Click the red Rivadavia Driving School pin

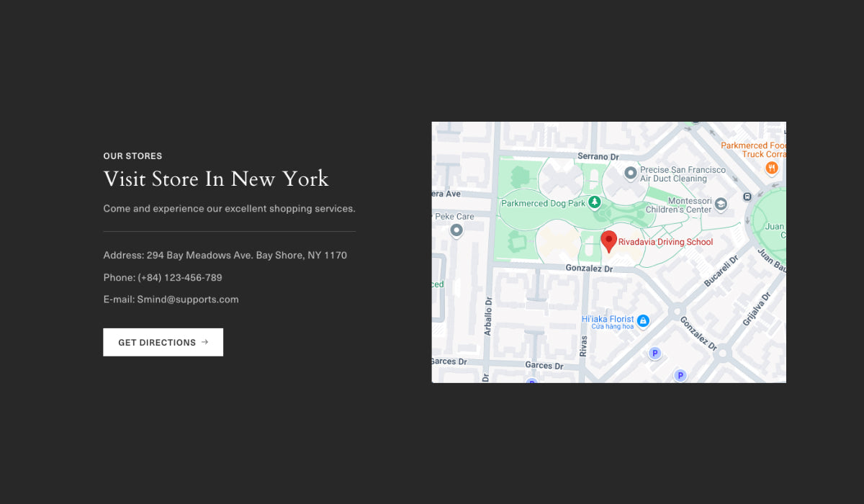coord(608,240)
